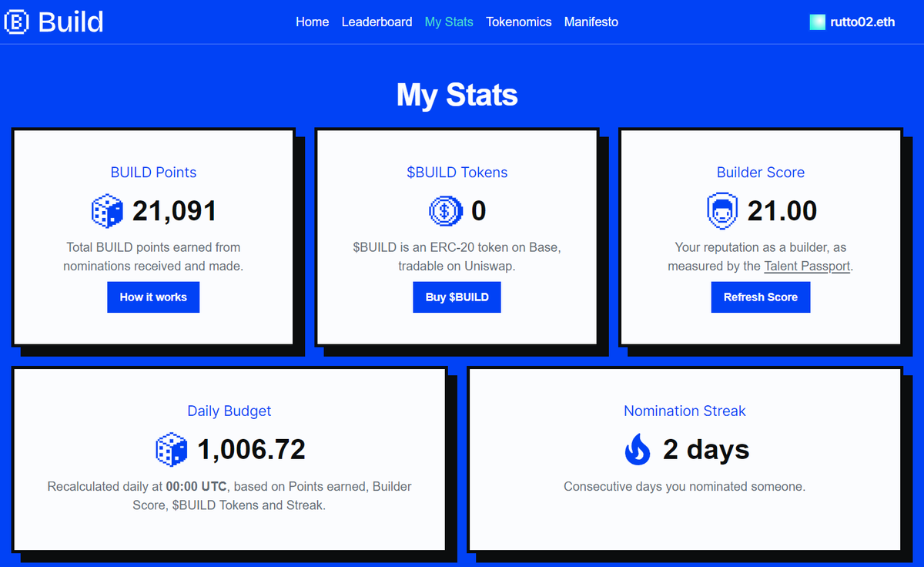Click the Refresh Score button
This screenshot has width=924, height=567.
(761, 297)
